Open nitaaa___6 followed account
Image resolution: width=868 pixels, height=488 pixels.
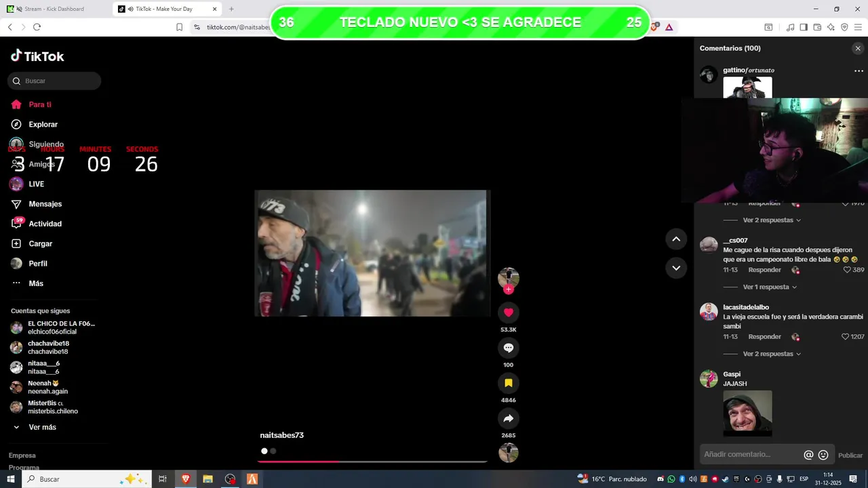coord(35,367)
